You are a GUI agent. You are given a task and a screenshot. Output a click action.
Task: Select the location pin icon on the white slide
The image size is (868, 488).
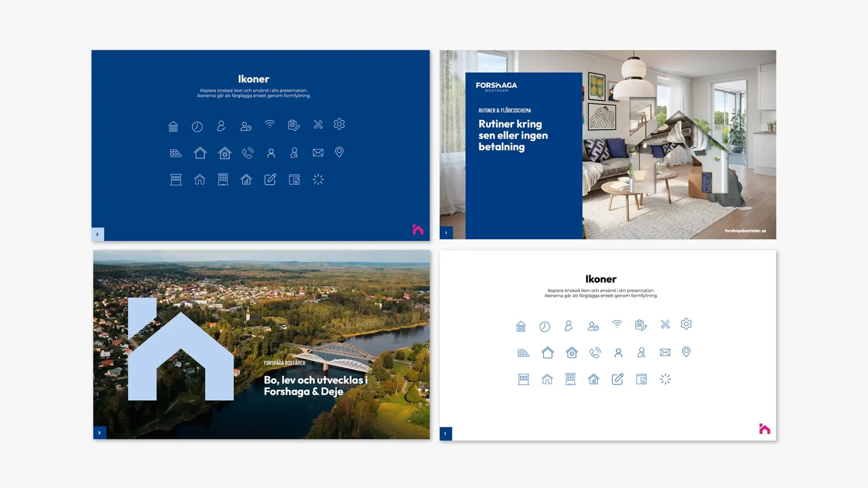point(686,352)
